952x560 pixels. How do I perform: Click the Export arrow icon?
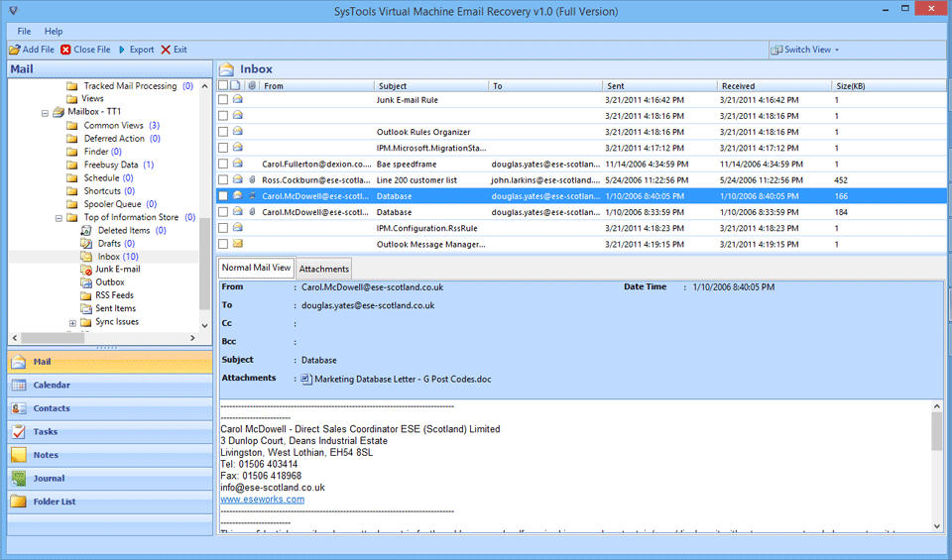121,50
